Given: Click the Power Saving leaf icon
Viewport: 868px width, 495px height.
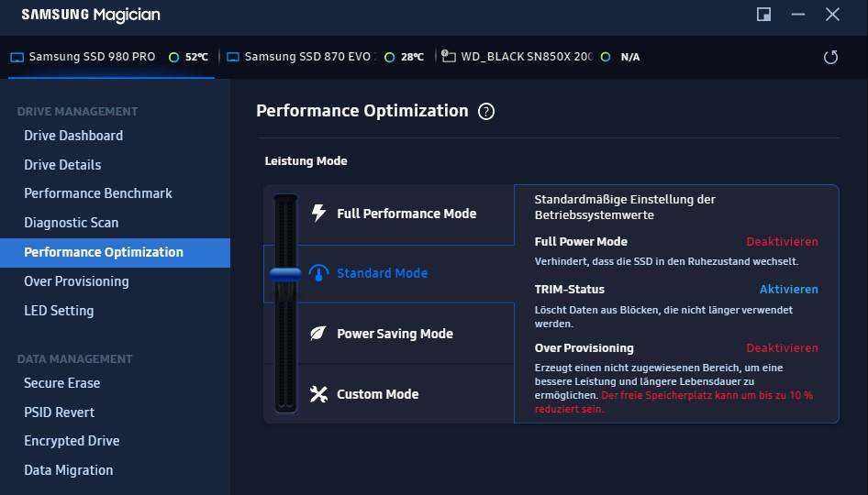Looking at the screenshot, I should pos(318,334).
